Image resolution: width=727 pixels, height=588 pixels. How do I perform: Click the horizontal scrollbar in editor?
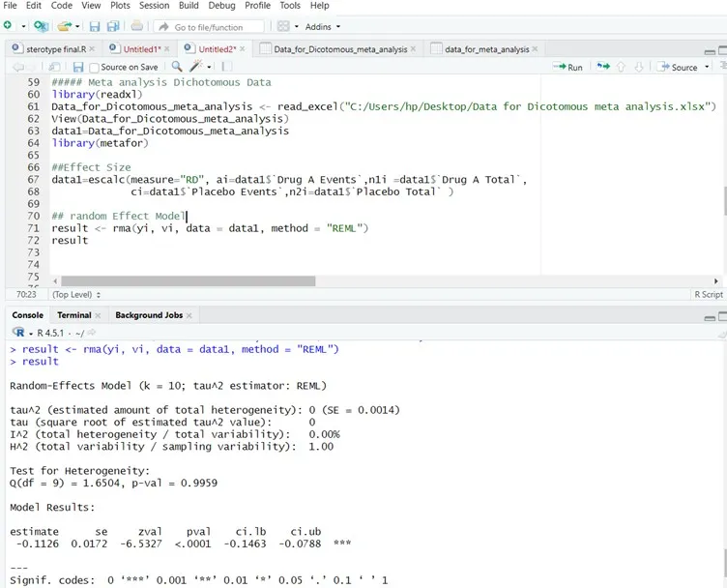pyautogui.click(x=189, y=281)
